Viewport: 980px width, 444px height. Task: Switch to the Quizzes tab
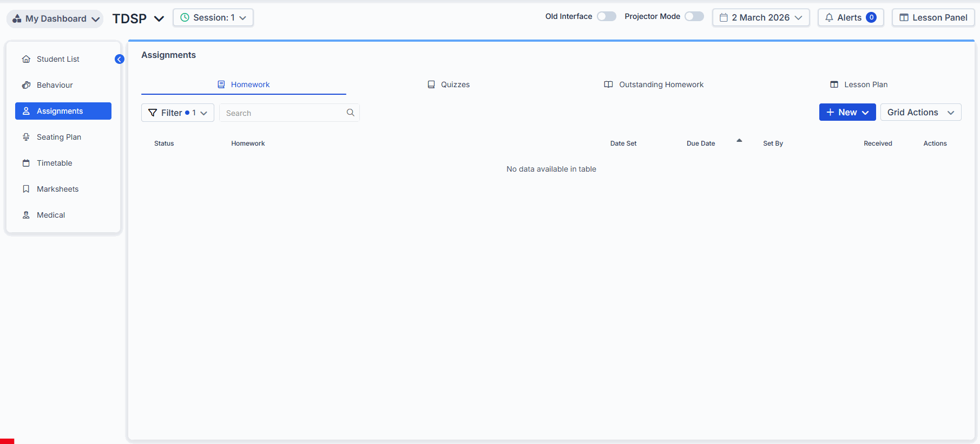[449, 84]
